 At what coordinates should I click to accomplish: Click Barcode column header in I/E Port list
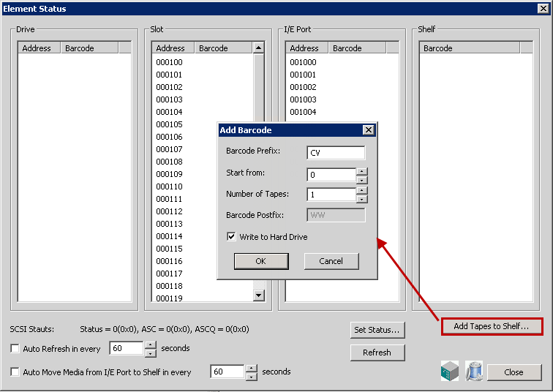pyautogui.click(x=357, y=48)
